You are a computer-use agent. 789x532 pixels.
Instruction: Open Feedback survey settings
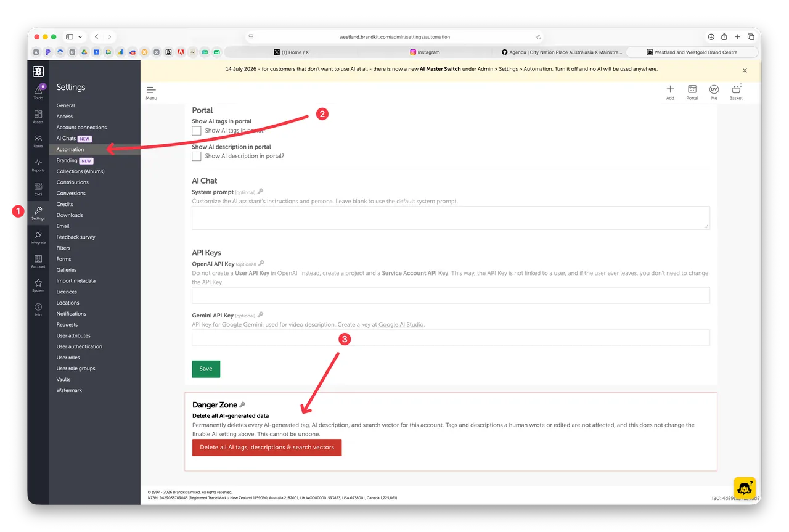[76, 237]
